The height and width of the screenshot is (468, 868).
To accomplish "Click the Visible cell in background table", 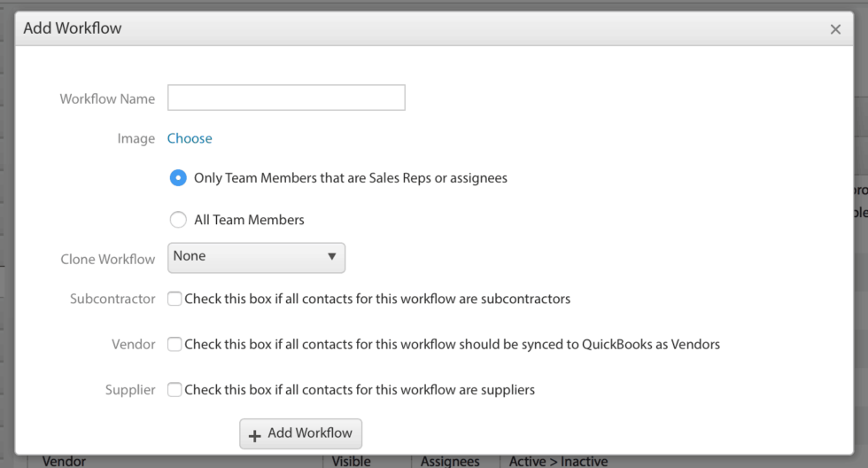I will click(351, 462).
